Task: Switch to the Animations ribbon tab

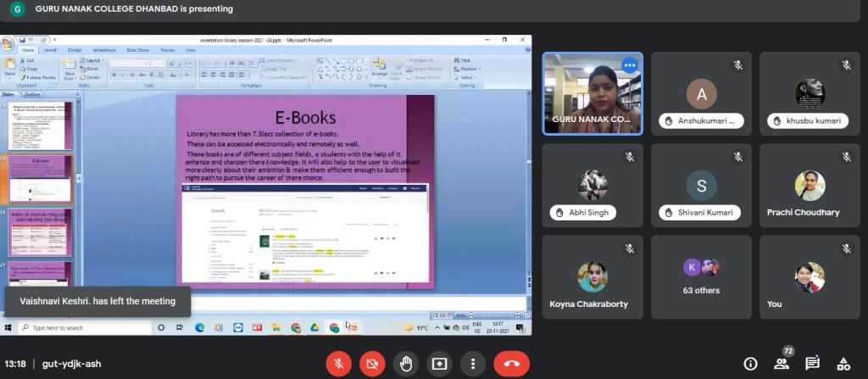Action: 104,50
